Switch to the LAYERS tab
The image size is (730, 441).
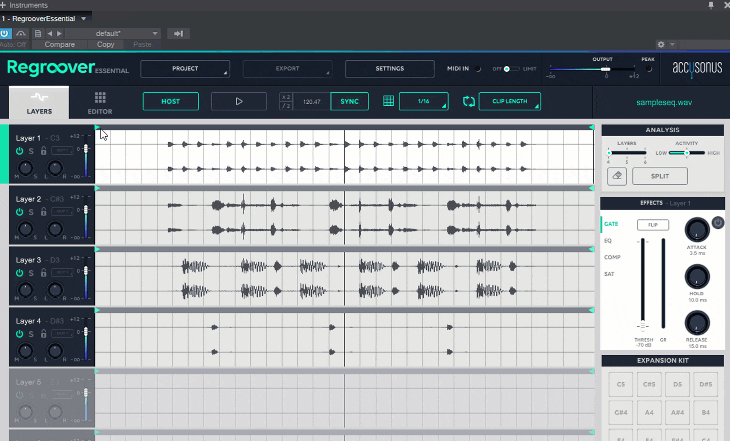click(39, 102)
